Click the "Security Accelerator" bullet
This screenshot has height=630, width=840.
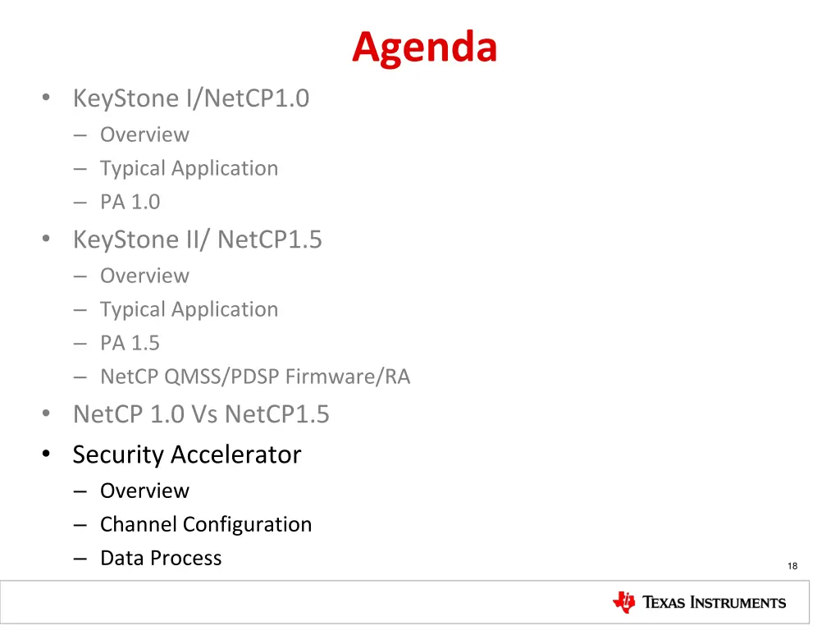click(x=187, y=454)
